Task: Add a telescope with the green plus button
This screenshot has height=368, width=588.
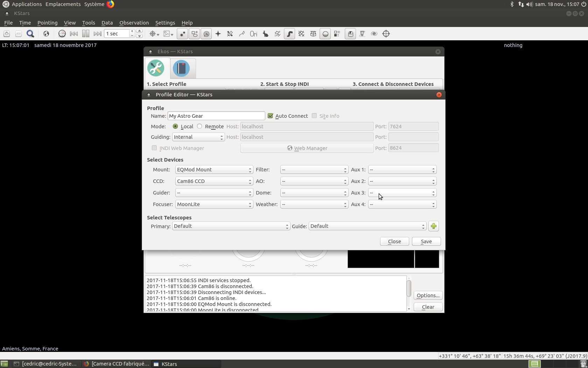Action: tap(434, 226)
